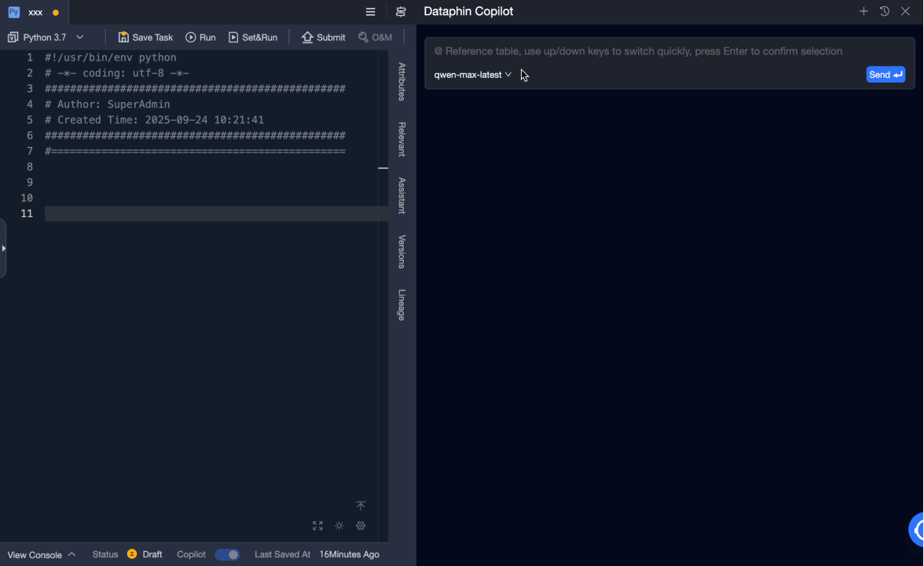This screenshot has width=924, height=566.
Task: Click the Created Time comment line
Action: pyautogui.click(x=154, y=119)
